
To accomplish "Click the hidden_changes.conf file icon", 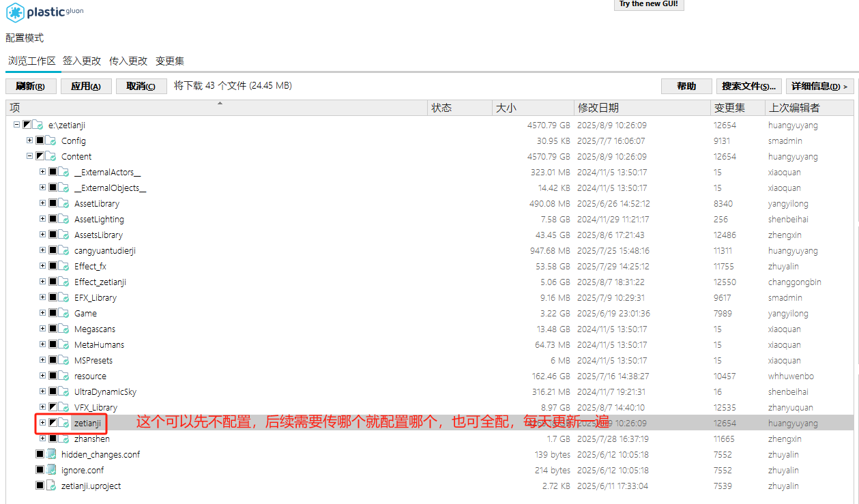I will tap(50, 455).
